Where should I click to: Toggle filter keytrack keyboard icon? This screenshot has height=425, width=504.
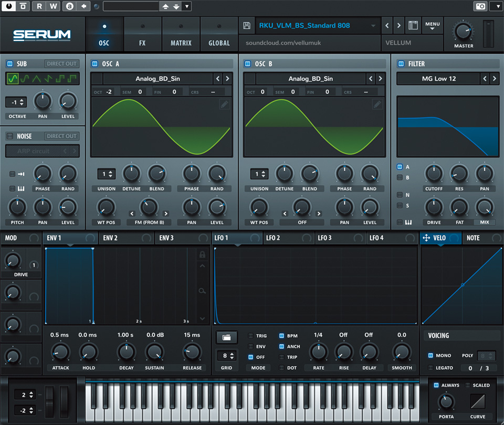[400, 222]
